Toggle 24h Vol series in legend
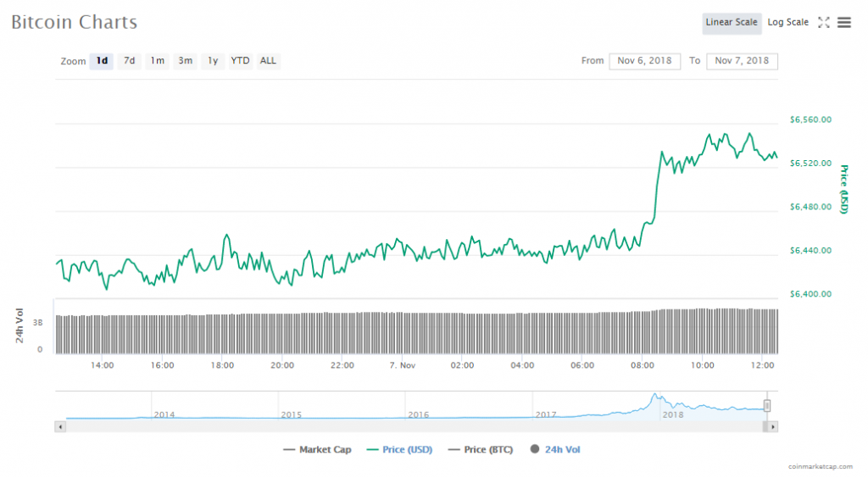Image resolution: width=868 pixels, height=478 pixels. pos(555,450)
